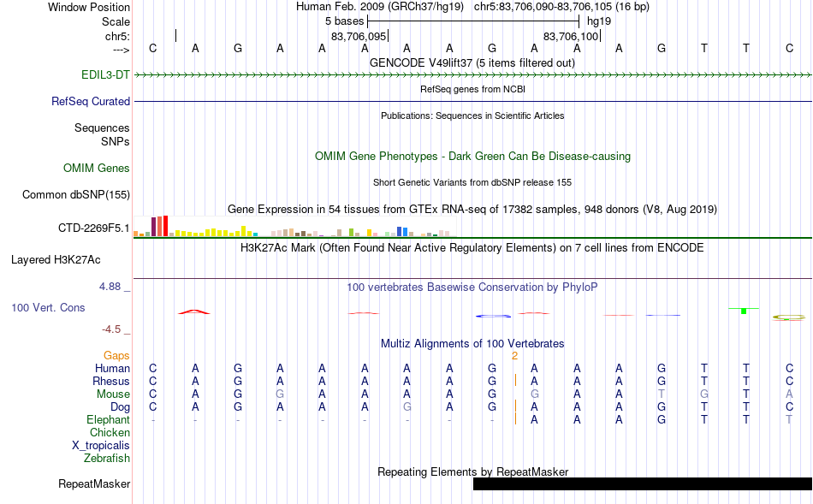This screenshot has height=504, width=813.
Task: Click the 5 bases scale bar
Action: (x=473, y=21)
